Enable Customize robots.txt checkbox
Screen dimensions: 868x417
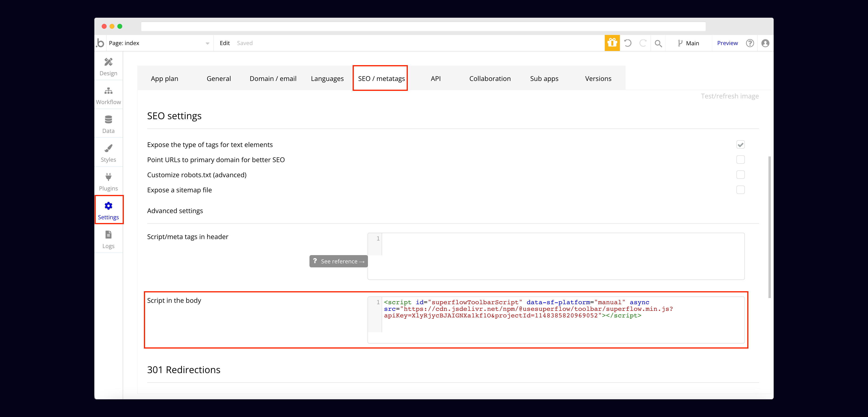(740, 175)
